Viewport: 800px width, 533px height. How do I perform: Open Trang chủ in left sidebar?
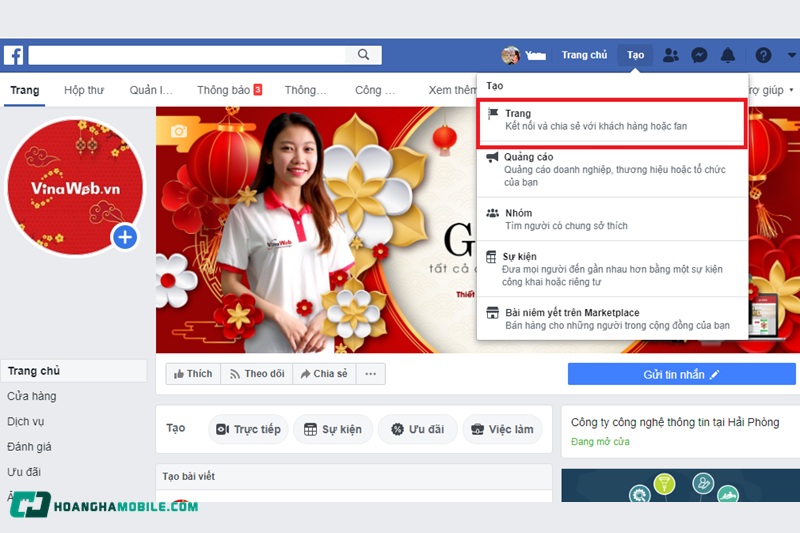pyautogui.click(x=73, y=371)
